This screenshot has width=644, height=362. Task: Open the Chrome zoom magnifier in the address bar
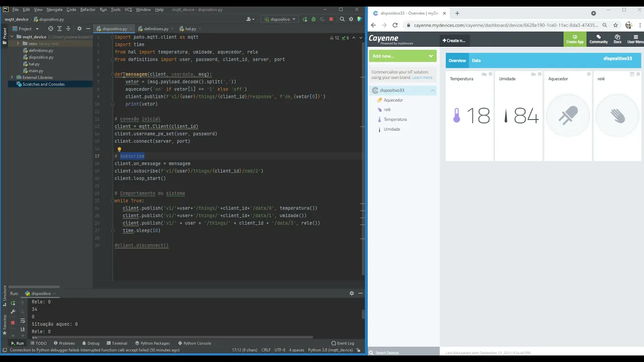pyautogui.click(x=605, y=25)
